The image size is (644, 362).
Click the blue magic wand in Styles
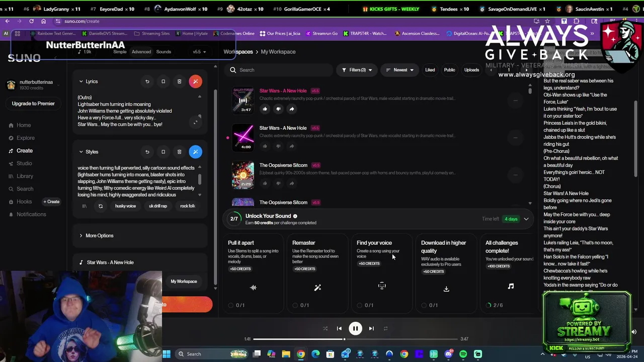click(x=196, y=152)
